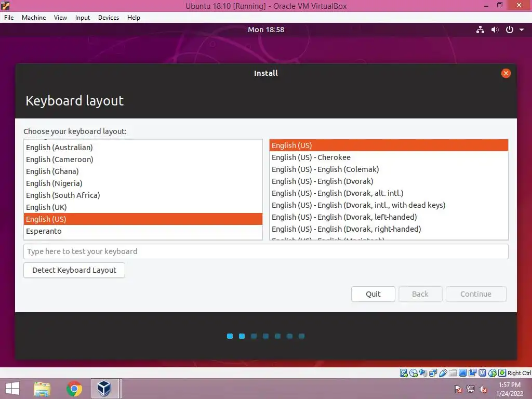Select 'English (Dvorak, right-handed)' variant
Screen dimensions: 532x399
pyautogui.click(x=389, y=229)
